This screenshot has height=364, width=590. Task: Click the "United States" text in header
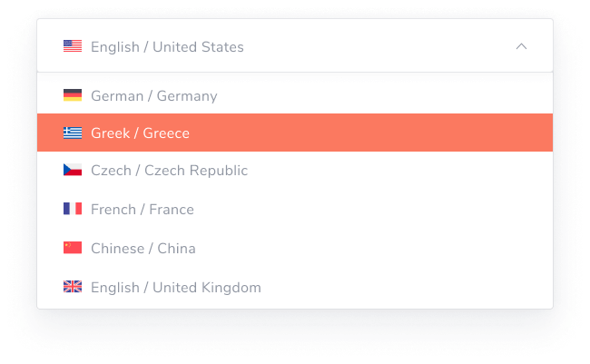(198, 46)
